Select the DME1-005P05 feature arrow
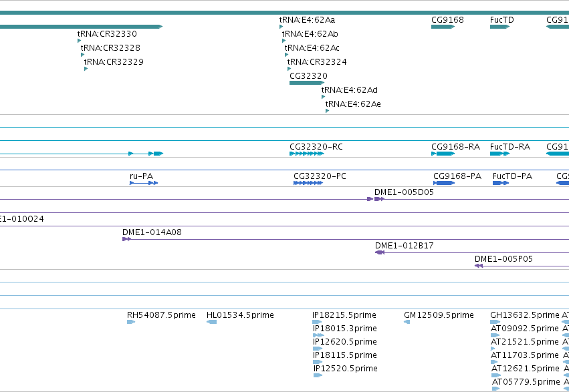569x392 pixels. coord(479,266)
